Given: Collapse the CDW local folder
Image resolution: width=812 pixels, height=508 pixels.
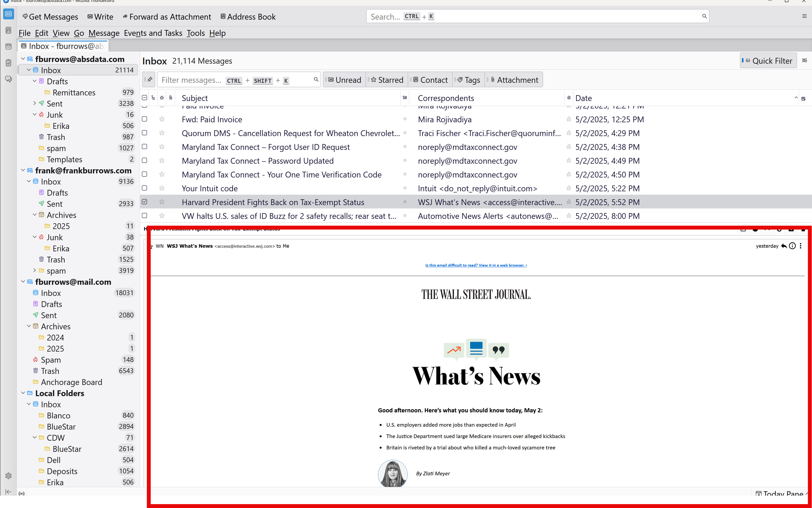Looking at the screenshot, I should click(34, 438).
